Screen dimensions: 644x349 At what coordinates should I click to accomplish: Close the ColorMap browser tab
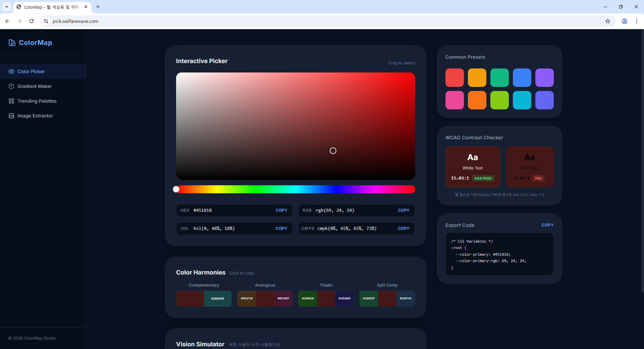(86, 7)
